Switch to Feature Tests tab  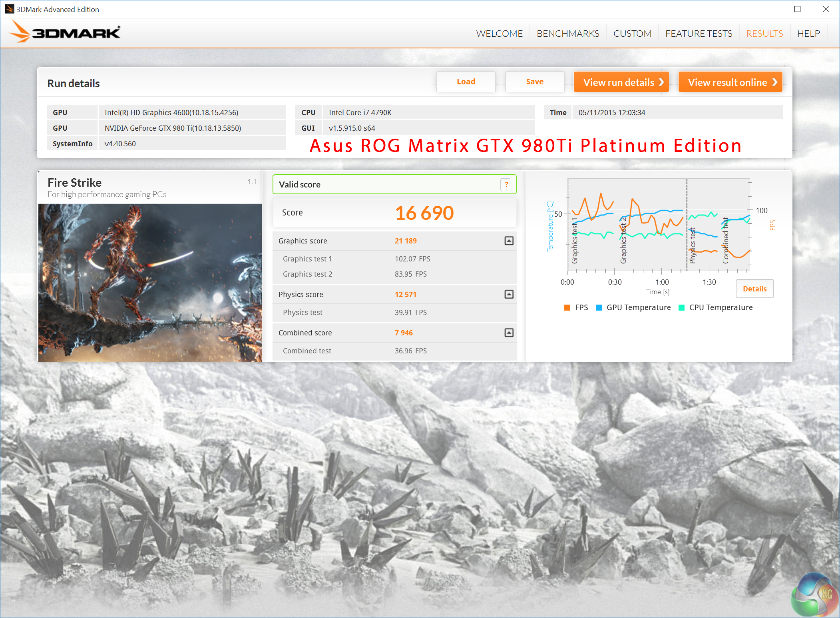[x=699, y=34]
